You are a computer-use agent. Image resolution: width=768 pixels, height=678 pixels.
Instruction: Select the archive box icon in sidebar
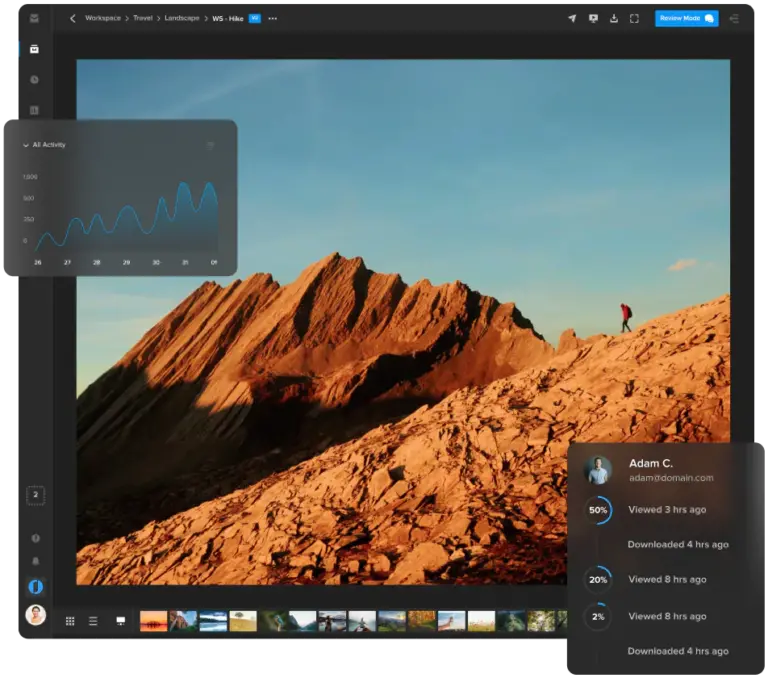(34, 49)
